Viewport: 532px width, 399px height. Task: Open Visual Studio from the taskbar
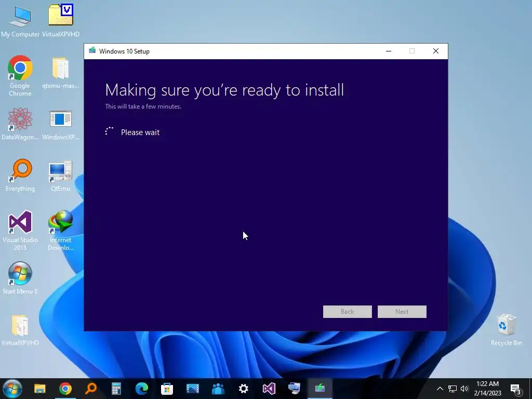[269, 389]
